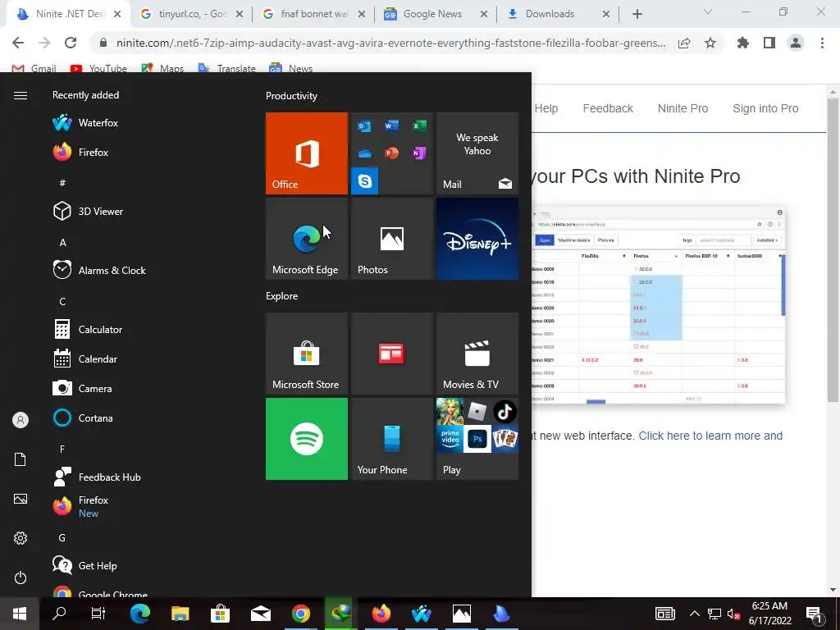Open the Mail tile

(477, 153)
